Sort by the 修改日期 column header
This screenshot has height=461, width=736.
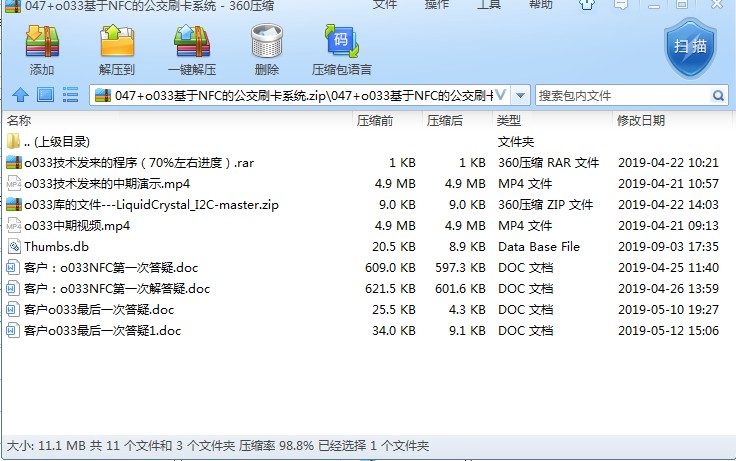(641, 121)
